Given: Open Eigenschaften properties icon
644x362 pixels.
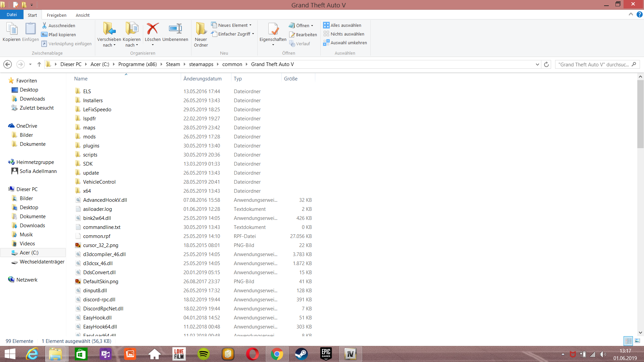Looking at the screenshot, I should (x=273, y=29).
